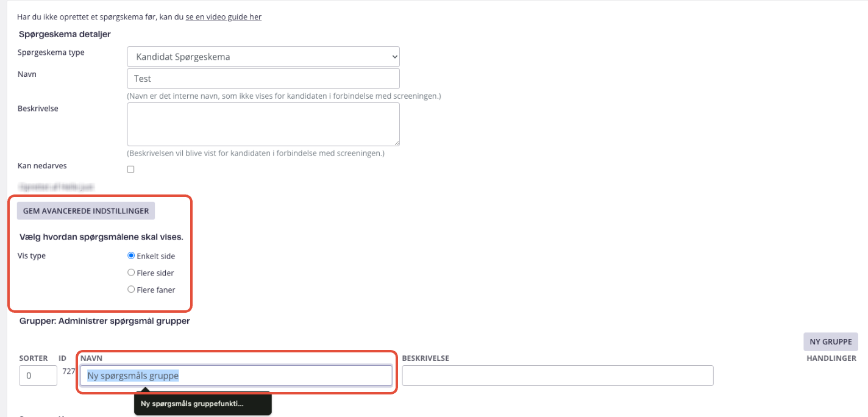868x417 pixels.
Task: Click the Sorter field showing 0
Action: click(38, 376)
